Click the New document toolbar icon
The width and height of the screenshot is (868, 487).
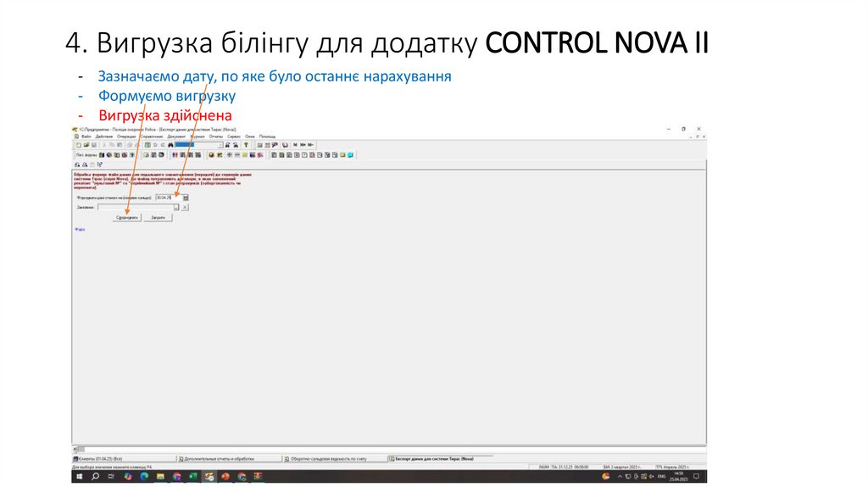coord(79,144)
